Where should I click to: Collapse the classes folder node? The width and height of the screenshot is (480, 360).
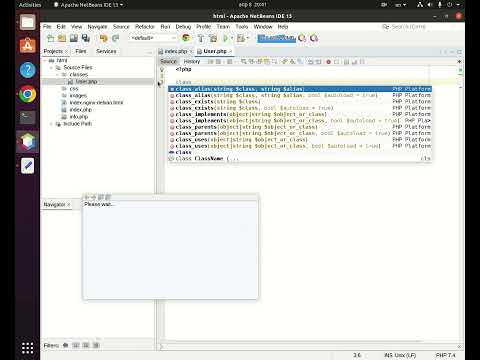coord(57,75)
